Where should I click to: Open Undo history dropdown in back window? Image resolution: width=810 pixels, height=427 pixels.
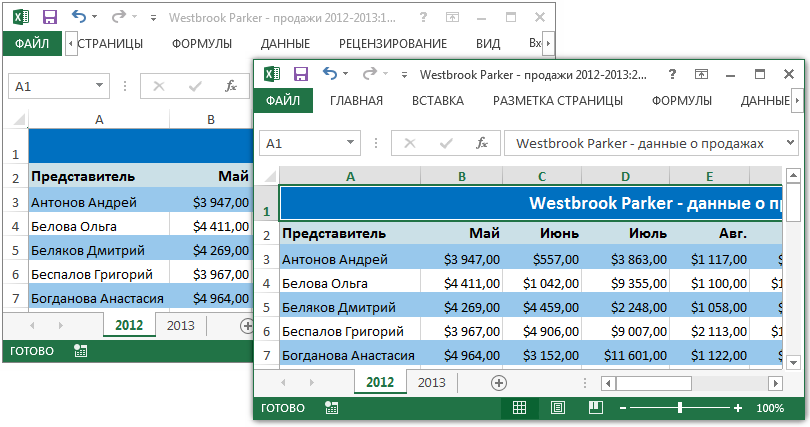coord(94,17)
